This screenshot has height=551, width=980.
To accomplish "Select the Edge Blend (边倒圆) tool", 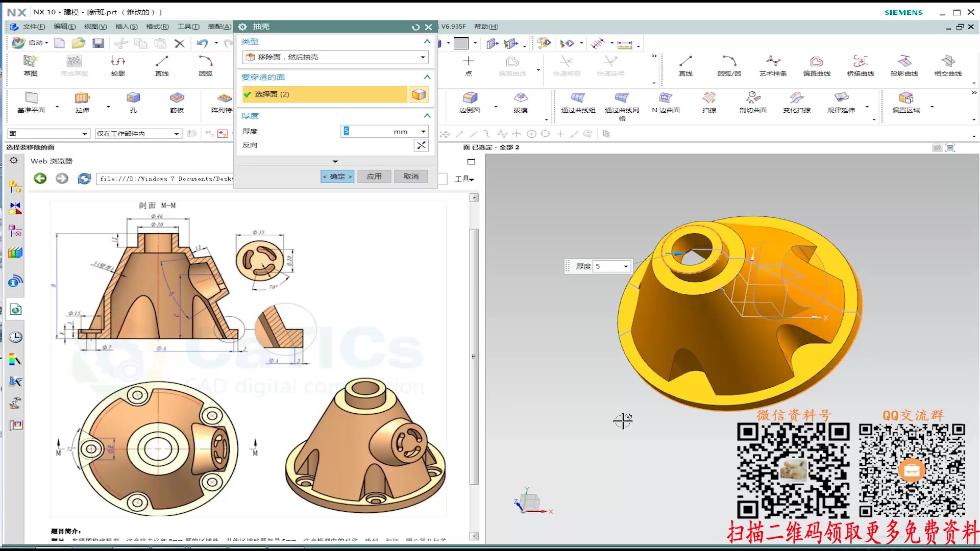I will tap(470, 98).
